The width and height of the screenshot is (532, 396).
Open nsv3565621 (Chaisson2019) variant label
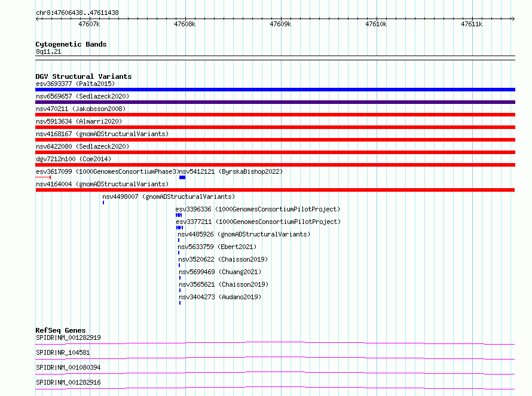[224, 284]
